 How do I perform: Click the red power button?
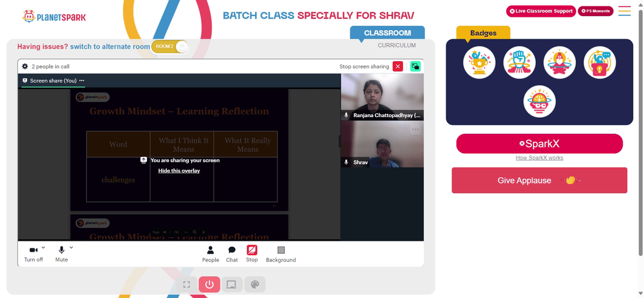coord(209,284)
